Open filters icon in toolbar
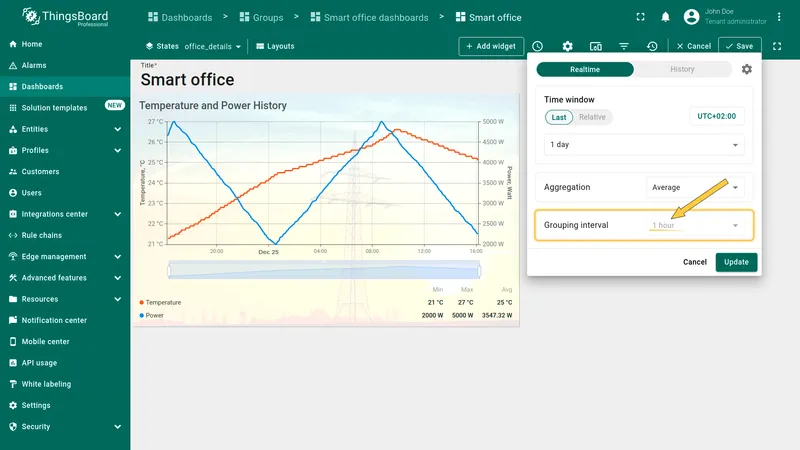Screen dimensions: 800x450 (623, 46)
